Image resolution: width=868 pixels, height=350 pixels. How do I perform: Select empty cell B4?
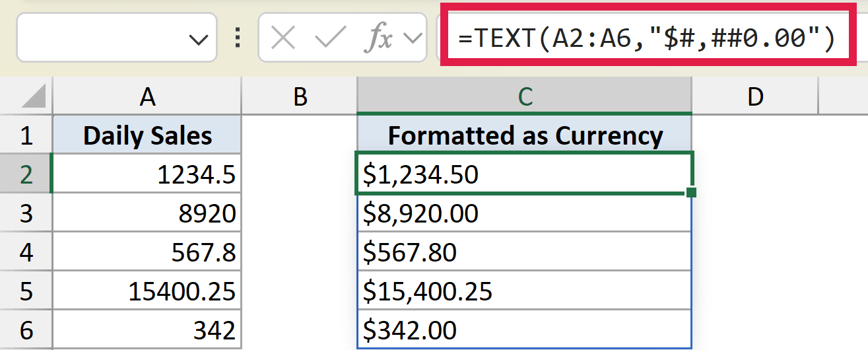tap(300, 252)
